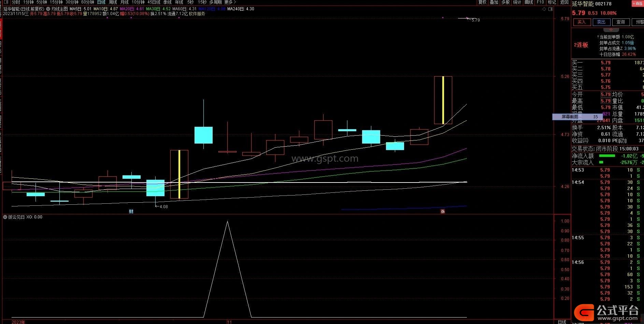Screen dimensions: 644x324
Task: Click the 软件服务 industry label
Action: (197, 14)
